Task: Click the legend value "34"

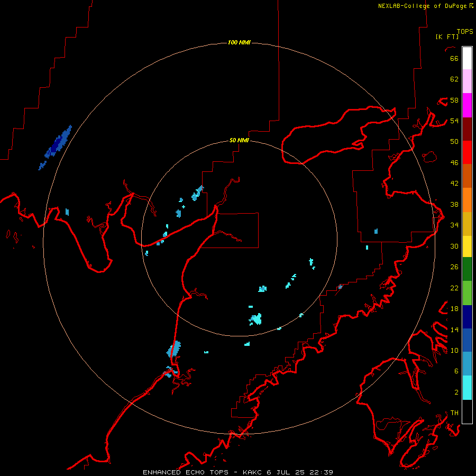Action: point(454,225)
